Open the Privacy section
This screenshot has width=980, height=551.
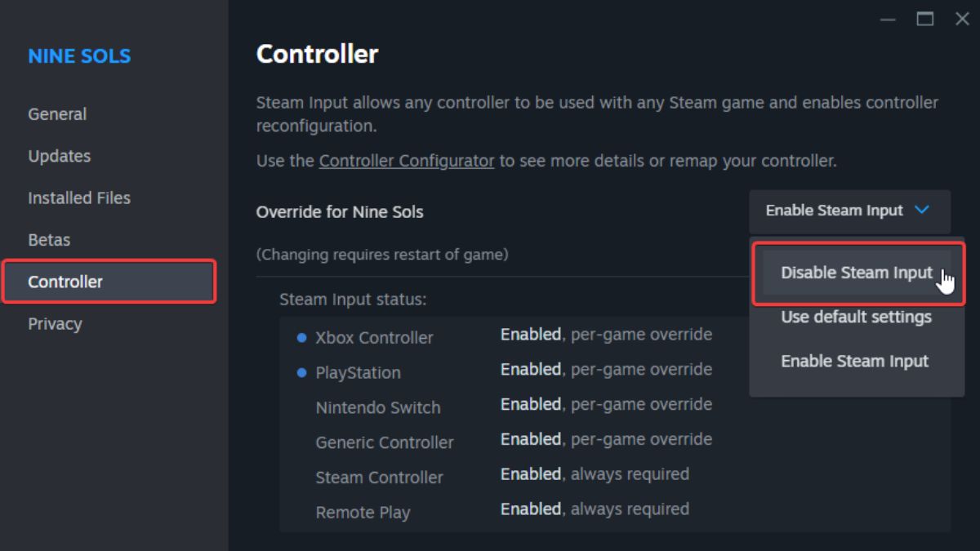(55, 323)
